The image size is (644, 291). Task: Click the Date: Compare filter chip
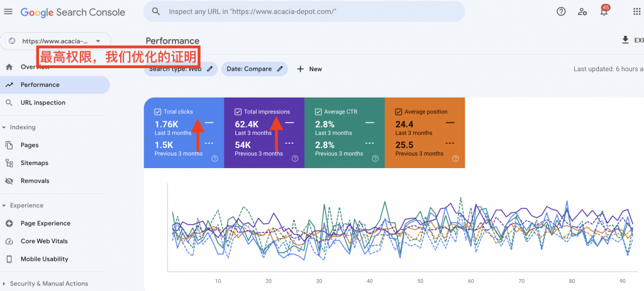click(x=255, y=69)
